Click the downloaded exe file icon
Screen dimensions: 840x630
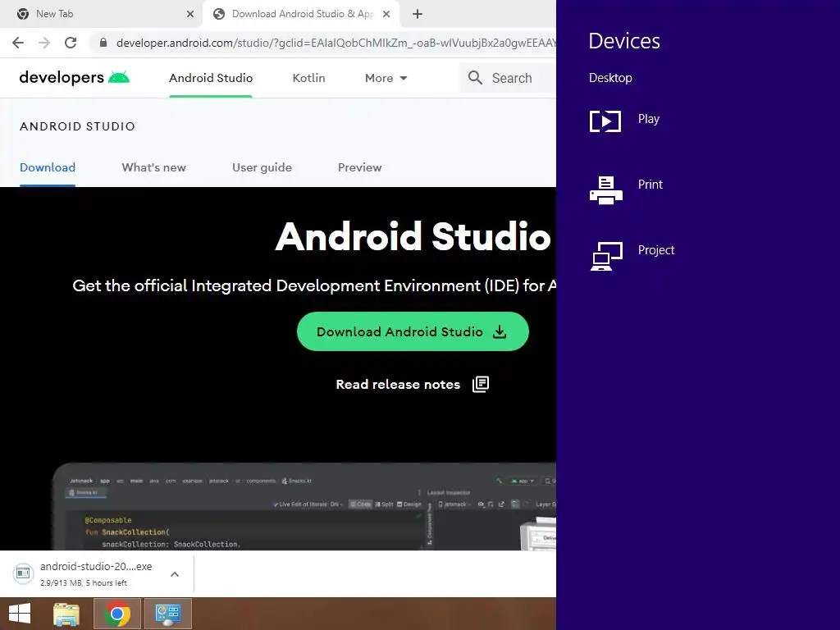point(23,573)
